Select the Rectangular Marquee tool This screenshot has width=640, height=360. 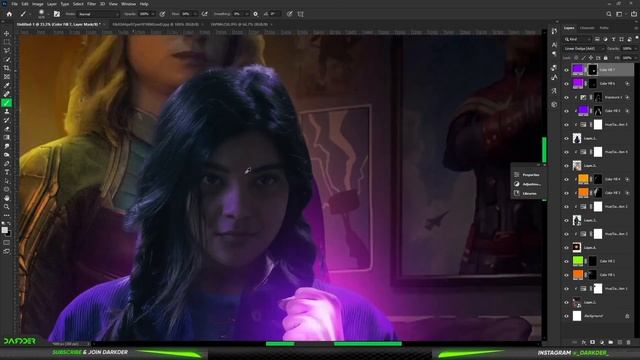click(7, 42)
